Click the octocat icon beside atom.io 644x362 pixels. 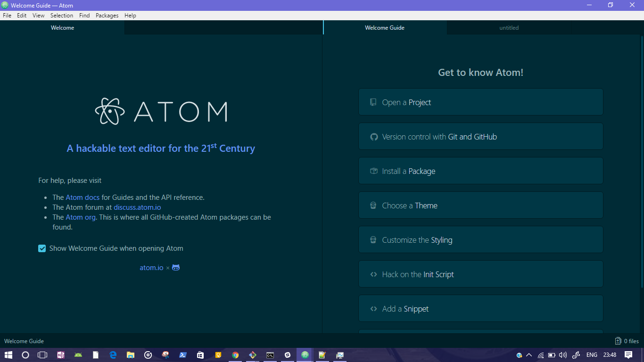pyautogui.click(x=176, y=268)
